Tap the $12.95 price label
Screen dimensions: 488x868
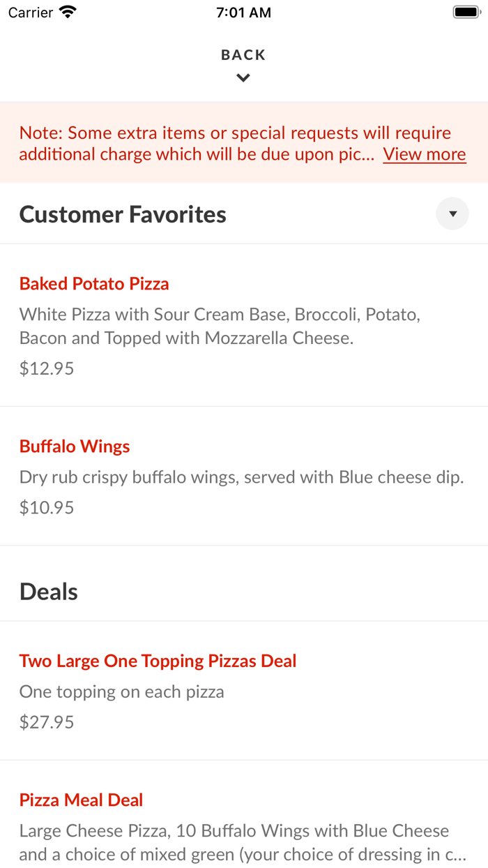pos(46,368)
